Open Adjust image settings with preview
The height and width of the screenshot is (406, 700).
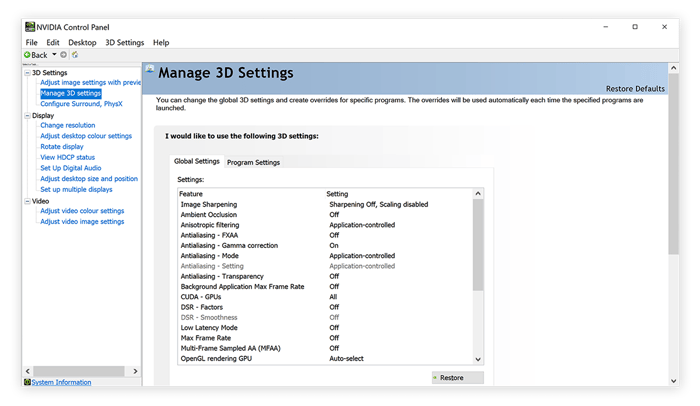coord(91,82)
